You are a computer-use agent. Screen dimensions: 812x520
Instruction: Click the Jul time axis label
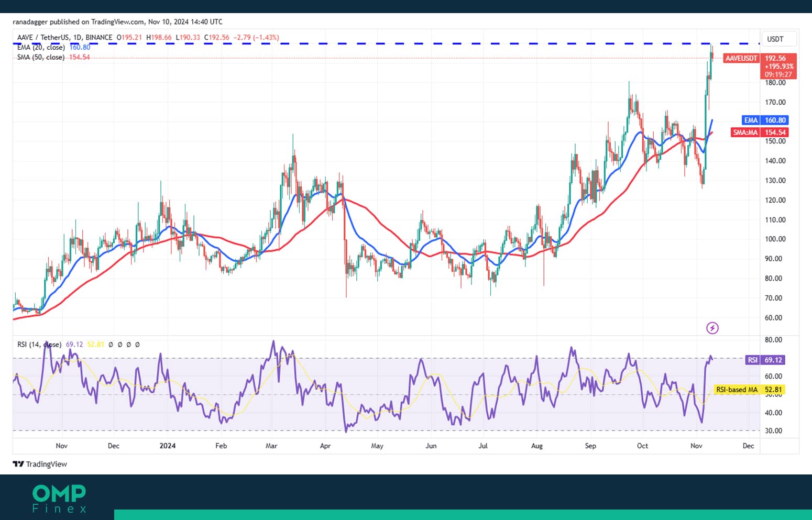tap(483, 446)
